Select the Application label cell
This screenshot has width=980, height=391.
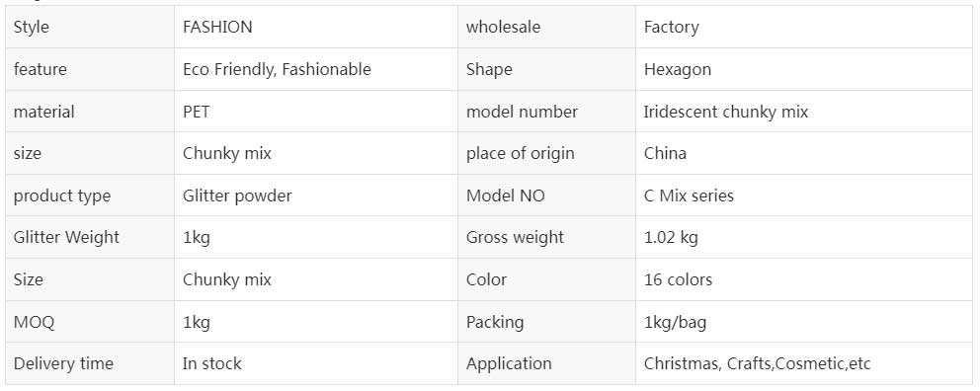click(x=546, y=363)
